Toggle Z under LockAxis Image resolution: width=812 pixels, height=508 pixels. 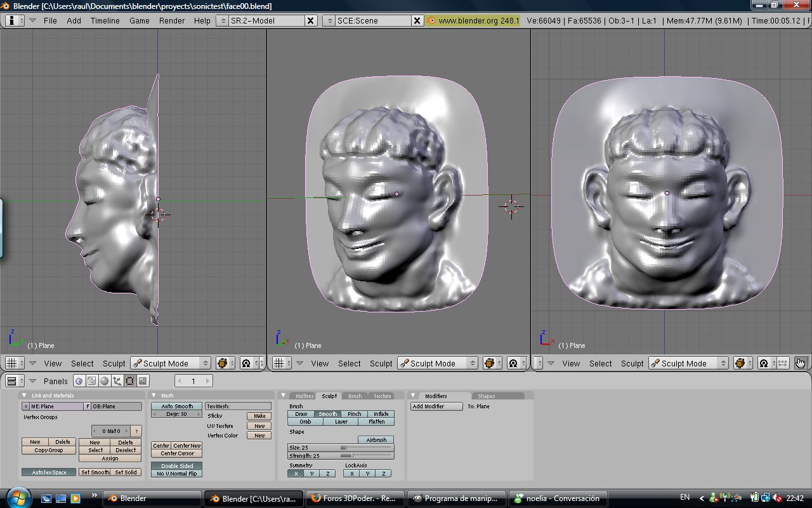pos(383,474)
